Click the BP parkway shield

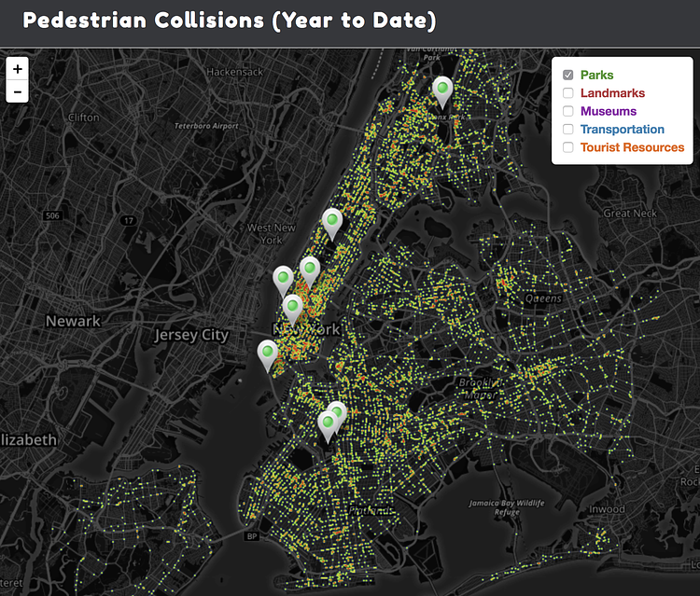[x=252, y=536]
